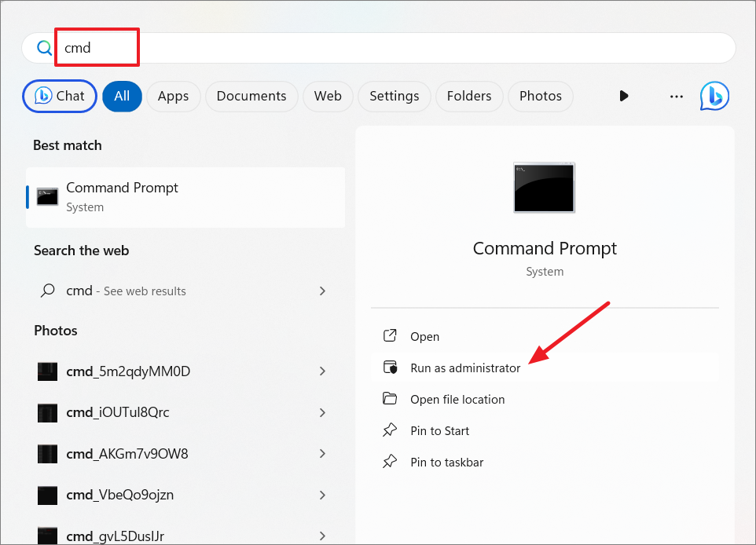
Task: Expand cmd web results chevron
Action: (x=322, y=291)
